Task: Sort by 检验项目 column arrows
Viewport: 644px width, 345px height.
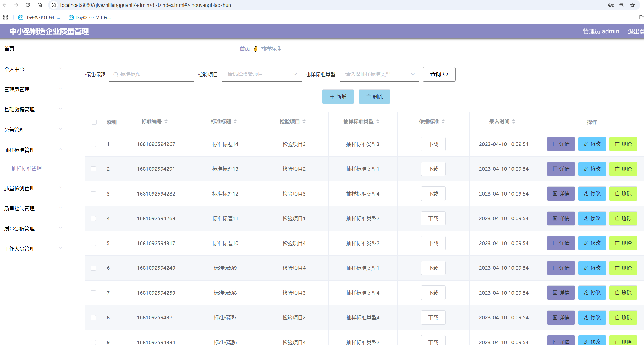Action: 304,121
